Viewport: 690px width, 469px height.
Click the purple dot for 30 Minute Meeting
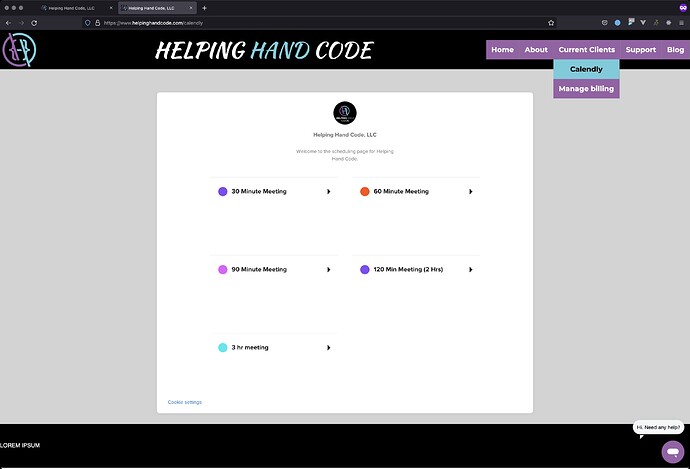tap(223, 191)
